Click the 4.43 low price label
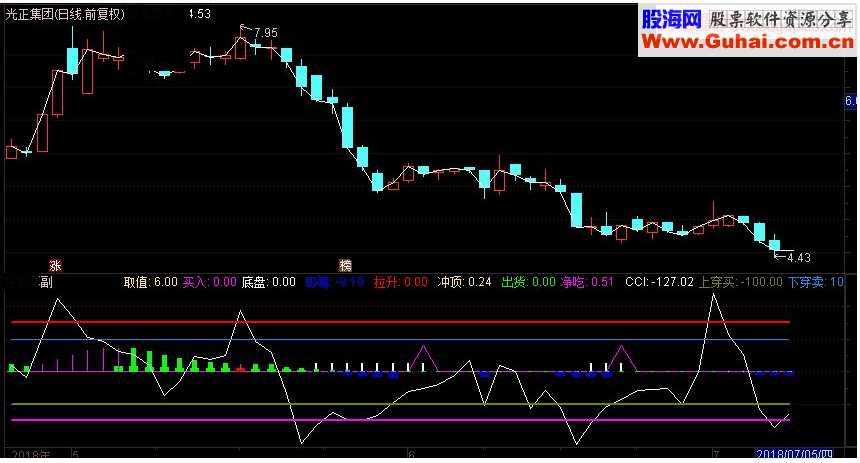 tap(799, 257)
